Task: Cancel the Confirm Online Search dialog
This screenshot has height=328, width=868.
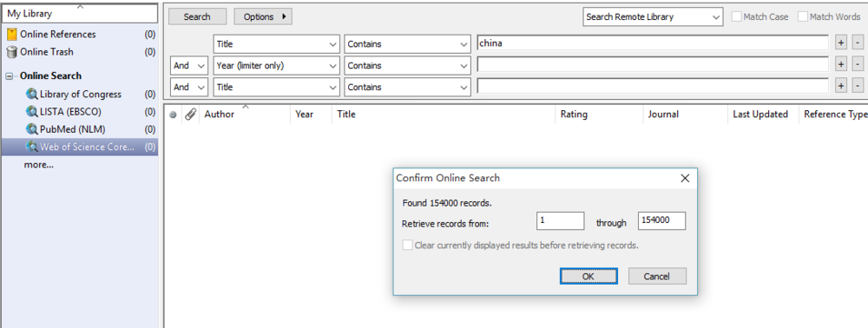Action: [657, 276]
